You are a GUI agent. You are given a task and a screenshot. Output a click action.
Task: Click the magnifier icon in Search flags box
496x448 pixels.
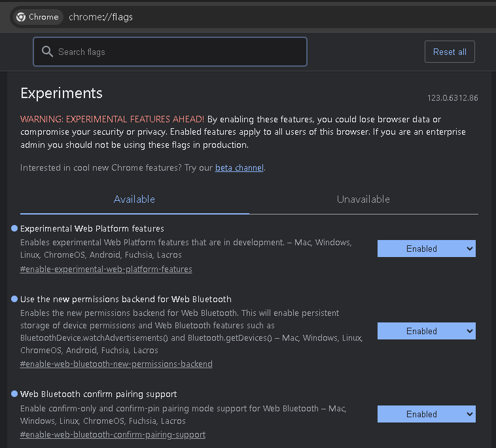pos(48,52)
